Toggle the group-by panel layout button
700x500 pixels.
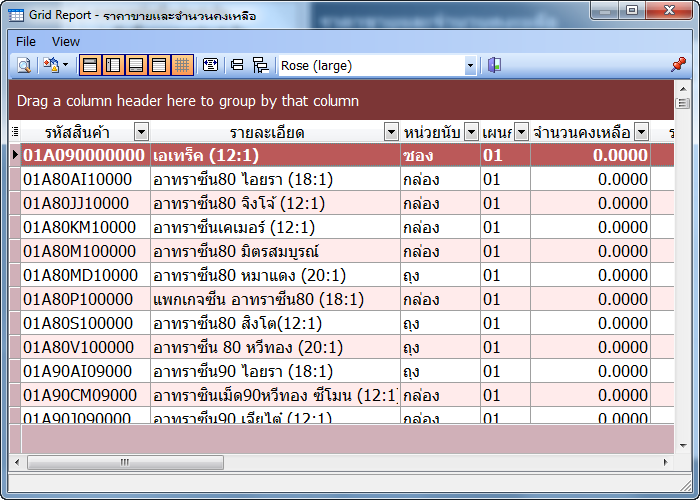click(x=90, y=65)
